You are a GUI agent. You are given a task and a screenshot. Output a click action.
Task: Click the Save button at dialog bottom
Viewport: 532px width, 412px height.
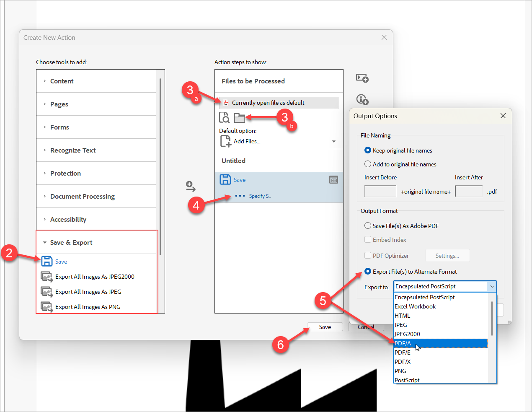(325, 327)
